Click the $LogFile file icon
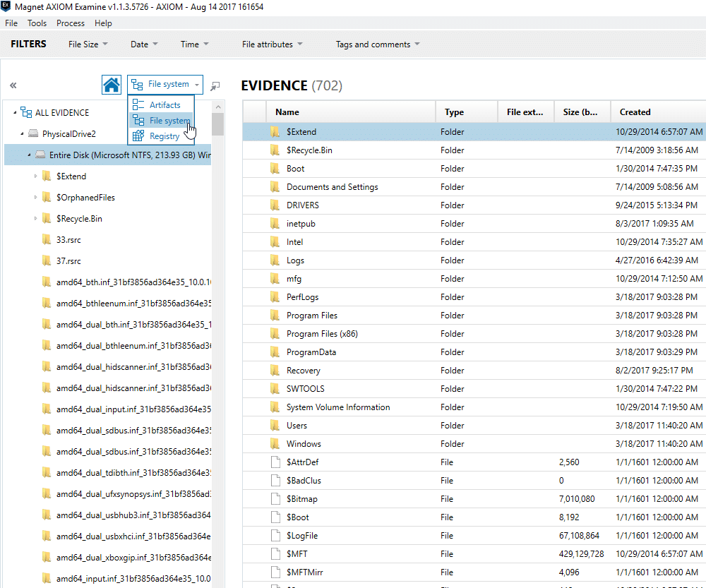 275,536
